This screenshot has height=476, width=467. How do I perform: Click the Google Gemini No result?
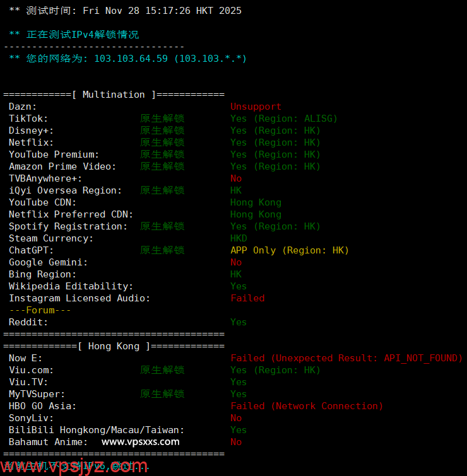pos(236,262)
